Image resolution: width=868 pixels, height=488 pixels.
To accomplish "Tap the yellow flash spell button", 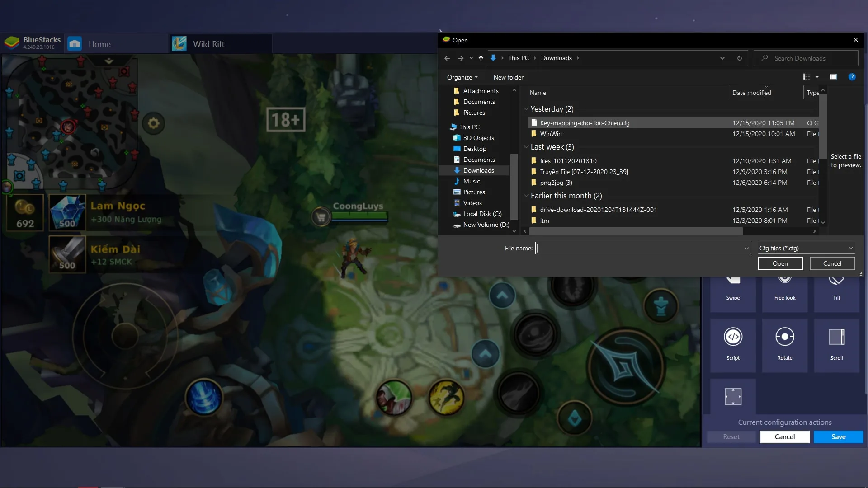I will tap(446, 398).
